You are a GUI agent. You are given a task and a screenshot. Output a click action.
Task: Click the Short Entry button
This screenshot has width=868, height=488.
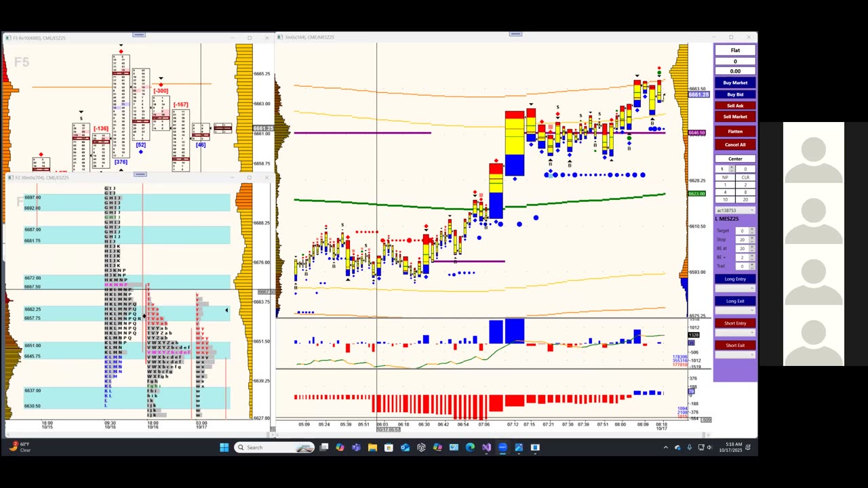(x=735, y=323)
